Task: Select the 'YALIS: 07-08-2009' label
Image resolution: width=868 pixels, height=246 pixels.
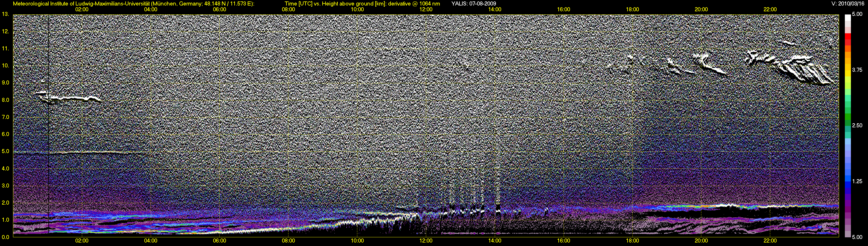Action: (474, 3)
